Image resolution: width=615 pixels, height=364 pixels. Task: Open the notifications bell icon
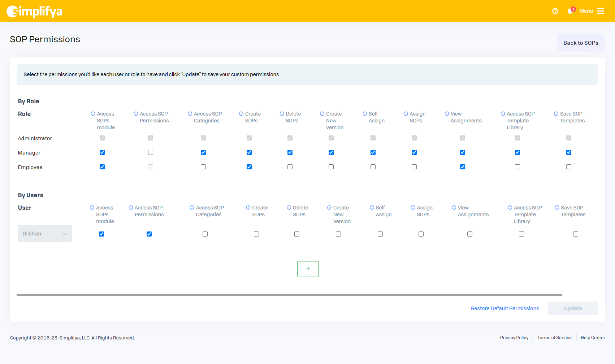570,11
